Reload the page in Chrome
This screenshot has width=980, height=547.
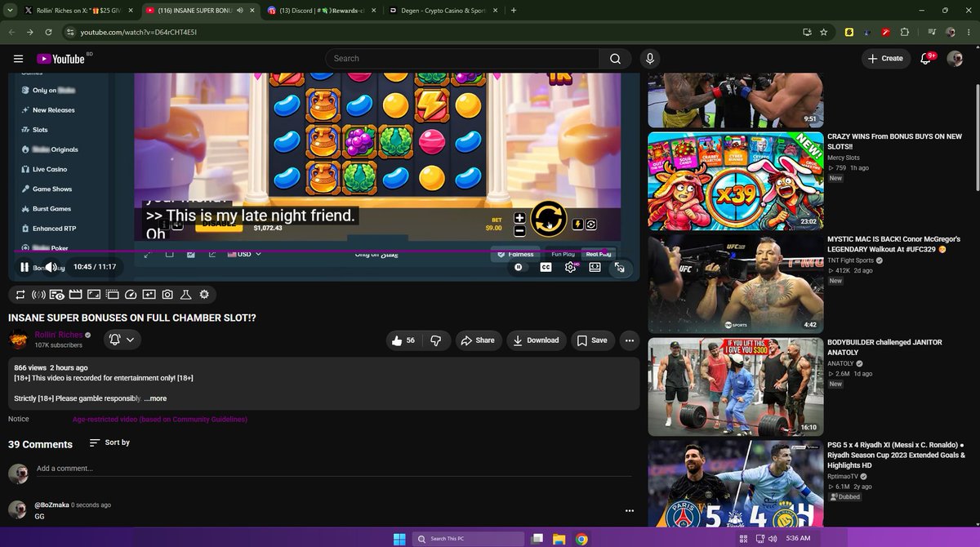(x=49, y=32)
